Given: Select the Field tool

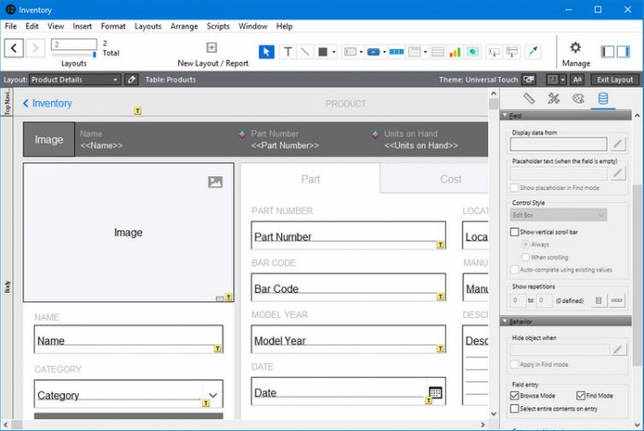Looking at the screenshot, I should (494, 52).
